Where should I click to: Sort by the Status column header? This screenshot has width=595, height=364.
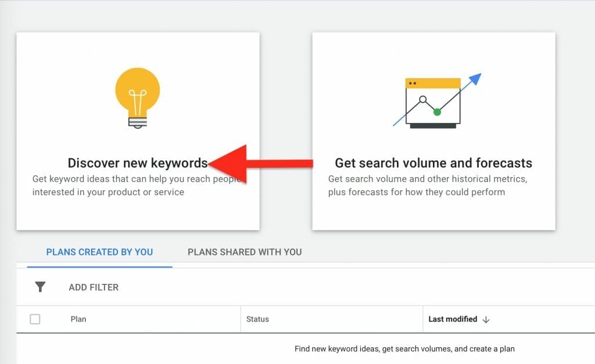coord(257,319)
